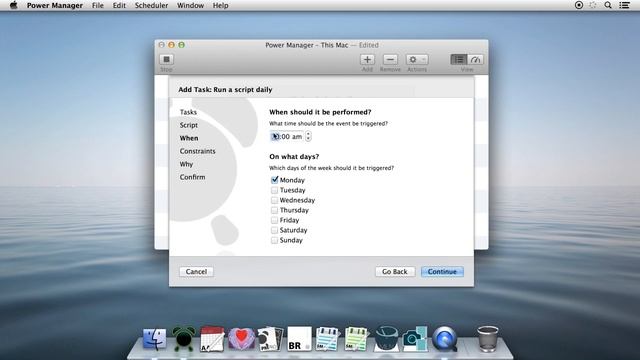Image resolution: width=640 pixels, height=360 pixels.
Task: Click the Continue button
Action: point(442,271)
